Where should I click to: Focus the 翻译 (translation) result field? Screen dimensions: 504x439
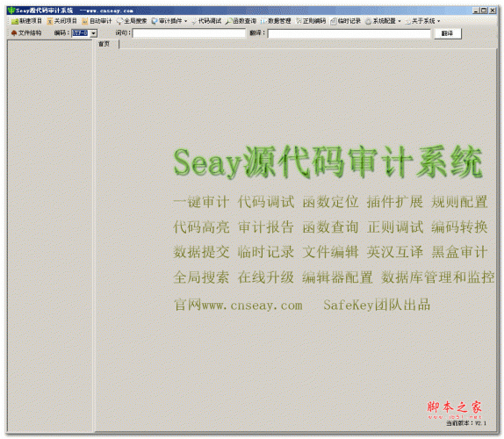(349, 33)
